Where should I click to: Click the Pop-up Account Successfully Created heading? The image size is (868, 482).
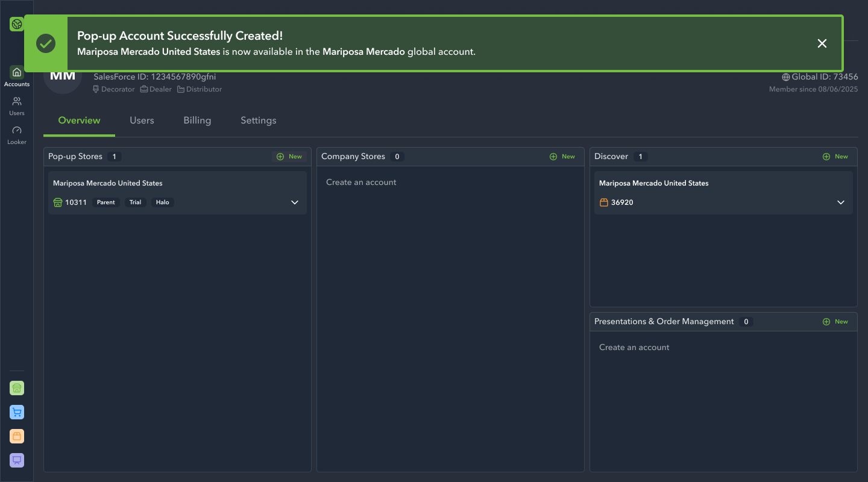[180, 36]
